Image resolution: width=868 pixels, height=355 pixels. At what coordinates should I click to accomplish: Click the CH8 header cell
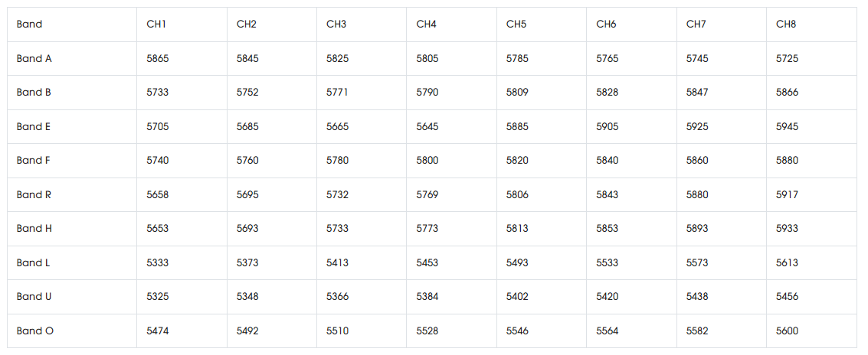click(786, 24)
